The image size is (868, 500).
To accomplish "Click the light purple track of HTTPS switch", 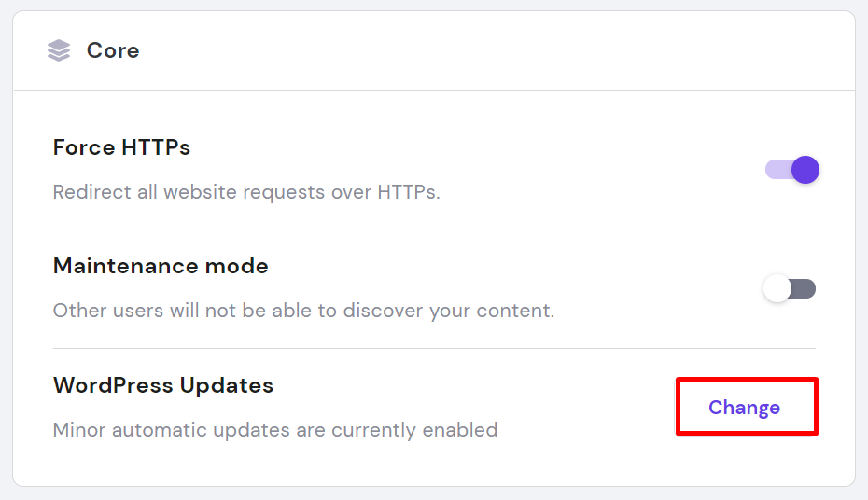I will tap(777, 170).
